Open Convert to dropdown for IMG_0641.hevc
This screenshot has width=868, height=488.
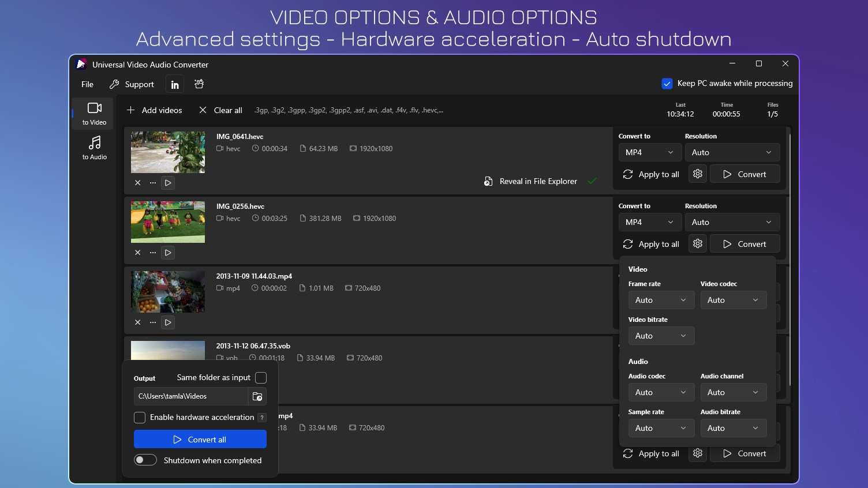click(x=650, y=152)
